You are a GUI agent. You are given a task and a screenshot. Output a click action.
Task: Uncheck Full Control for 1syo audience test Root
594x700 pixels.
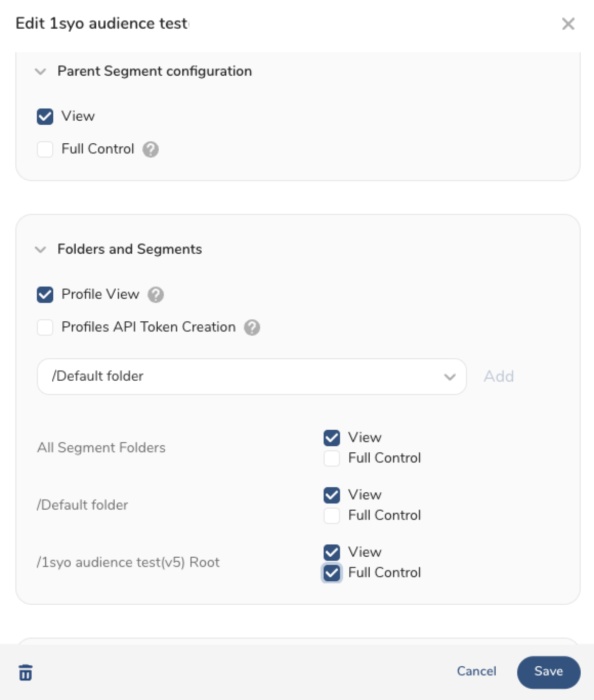click(332, 573)
